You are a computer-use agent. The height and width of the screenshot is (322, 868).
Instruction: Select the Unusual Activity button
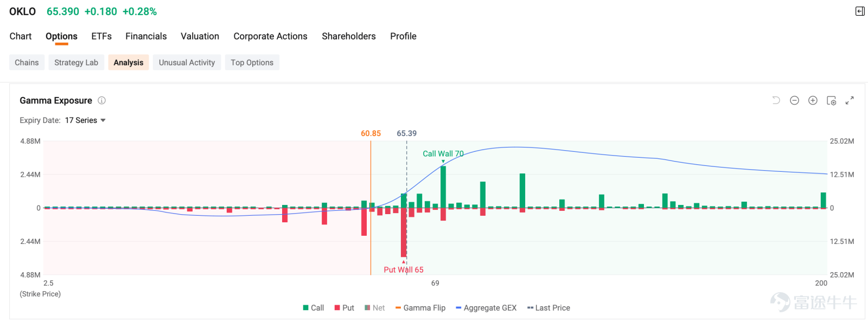coord(187,62)
